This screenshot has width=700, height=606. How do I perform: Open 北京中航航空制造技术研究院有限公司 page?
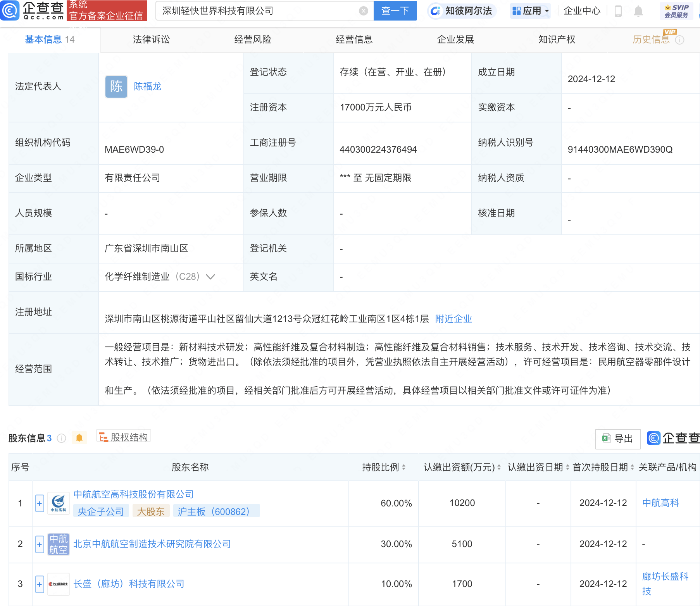(x=152, y=544)
